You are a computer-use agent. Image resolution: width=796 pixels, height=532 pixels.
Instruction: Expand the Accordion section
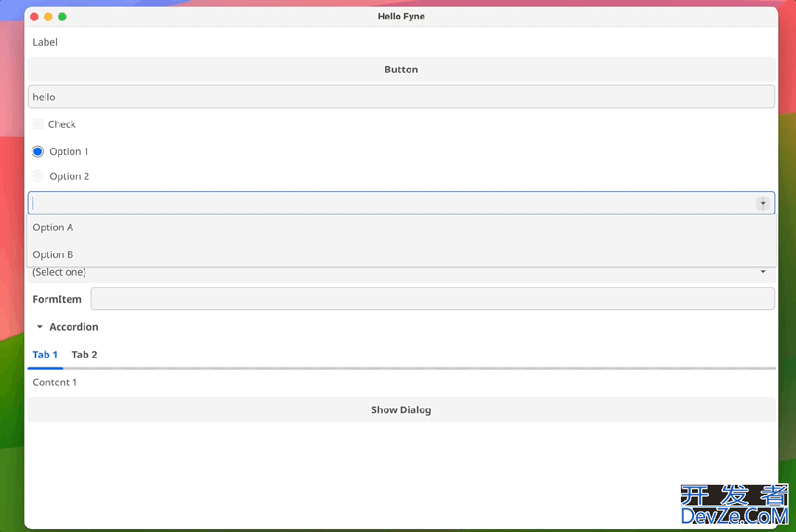[68, 327]
